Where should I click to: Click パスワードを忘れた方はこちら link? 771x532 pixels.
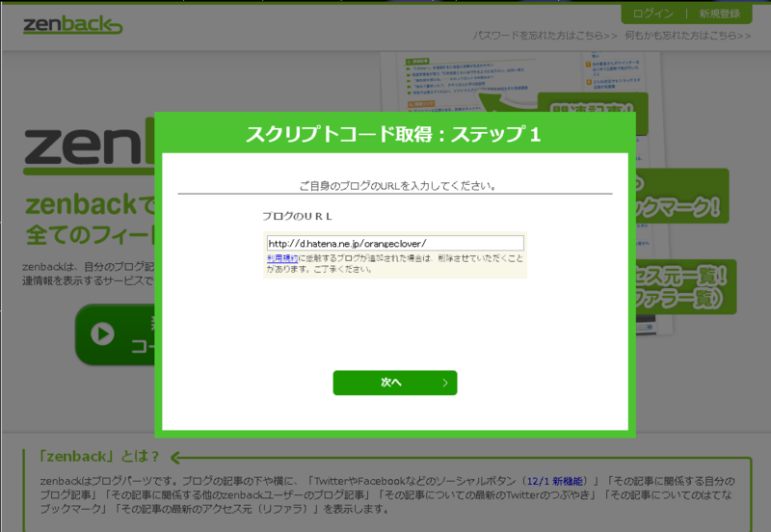[x=545, y=36]
